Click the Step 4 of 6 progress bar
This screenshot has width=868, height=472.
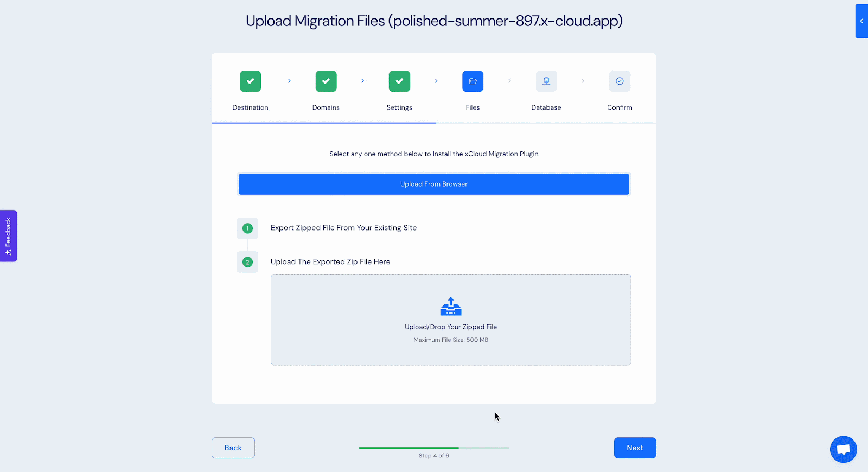pyautogui.click(x=433, y=448)
